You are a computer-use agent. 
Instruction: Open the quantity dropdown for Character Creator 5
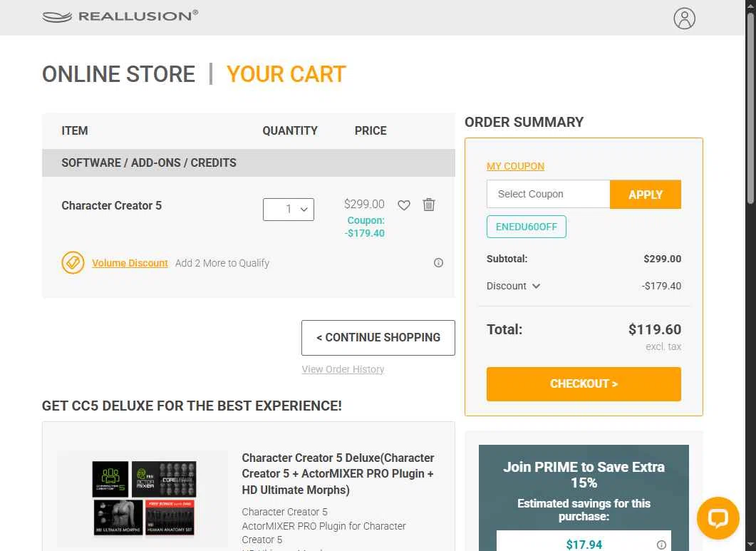pyautogui.click(x=289, y=210)
